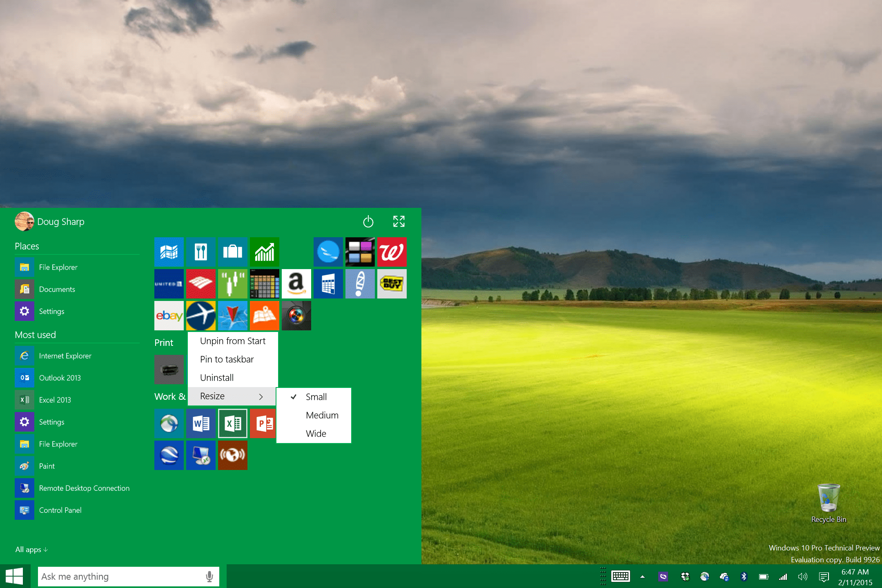Open the Bank of America tile

(201, 284)
